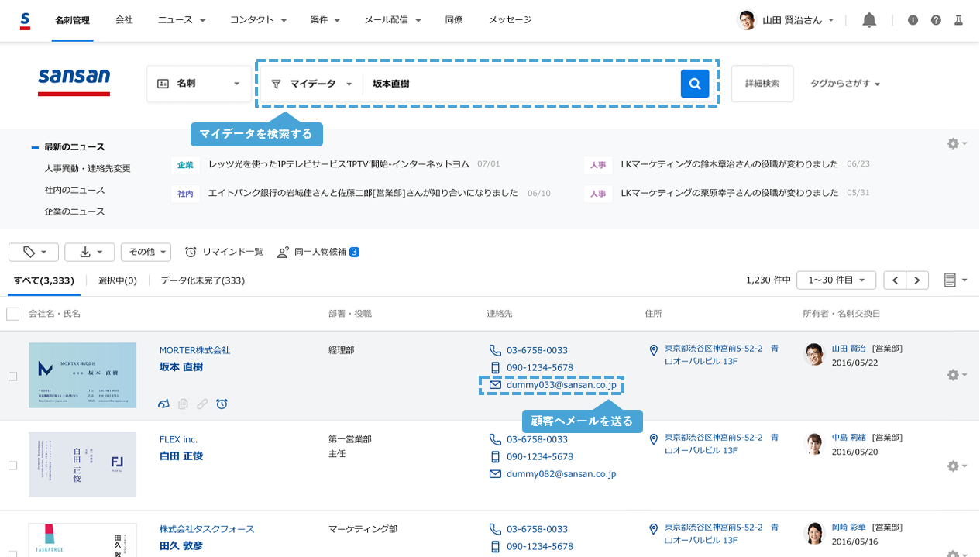
Task: Open the news section gear settings
Action: pyautogui.click(x=957, y=143)
